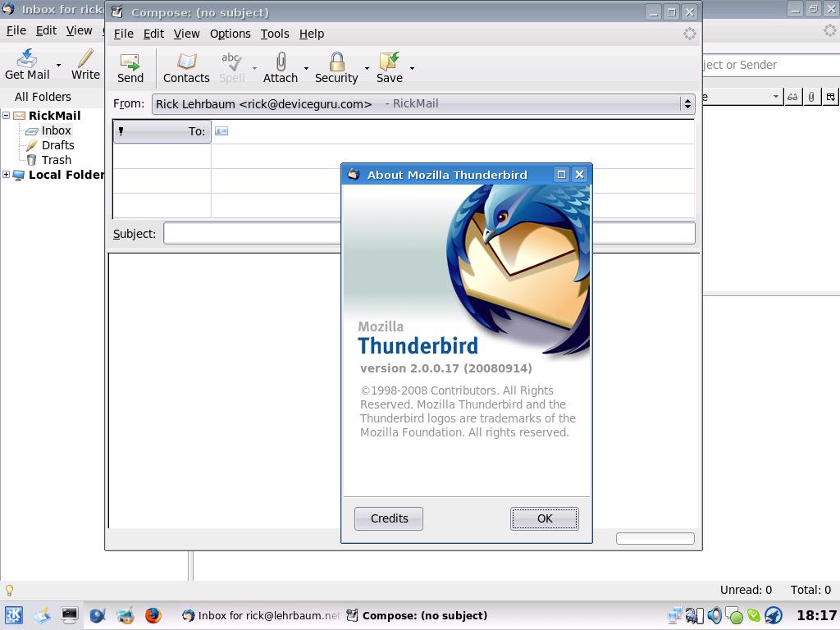Click the compose window progress bar
The width and height of the screenshot is (840, 630).
click(x=655, y=538)
